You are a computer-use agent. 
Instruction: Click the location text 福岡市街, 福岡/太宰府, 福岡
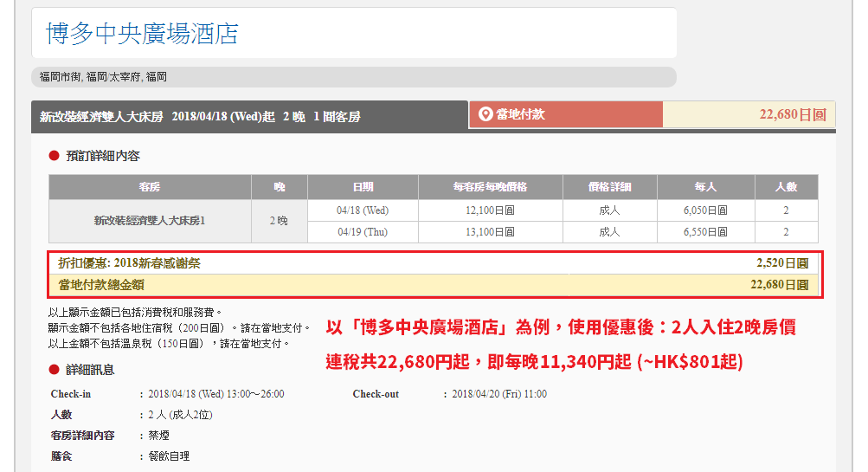103,77
